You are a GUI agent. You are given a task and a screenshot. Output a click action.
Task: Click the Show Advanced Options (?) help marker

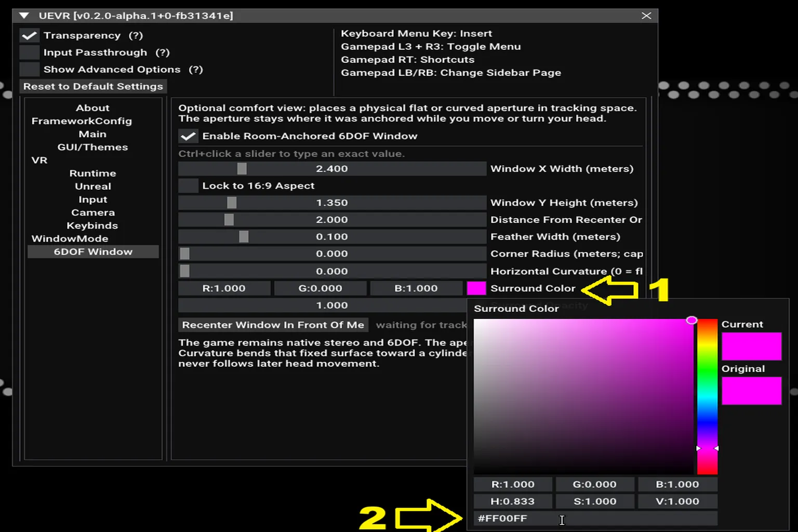[x=196, y=70]
